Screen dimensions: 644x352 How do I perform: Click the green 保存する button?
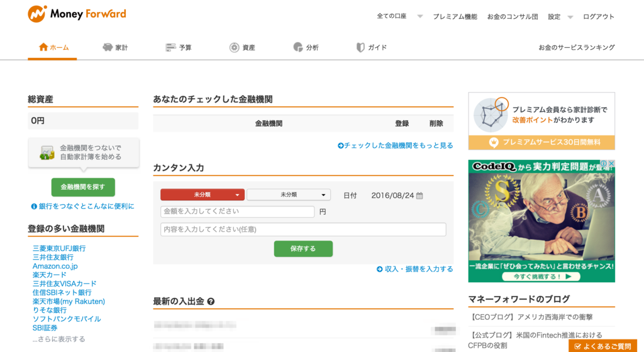pyautogui.click(x=303, y=249)
